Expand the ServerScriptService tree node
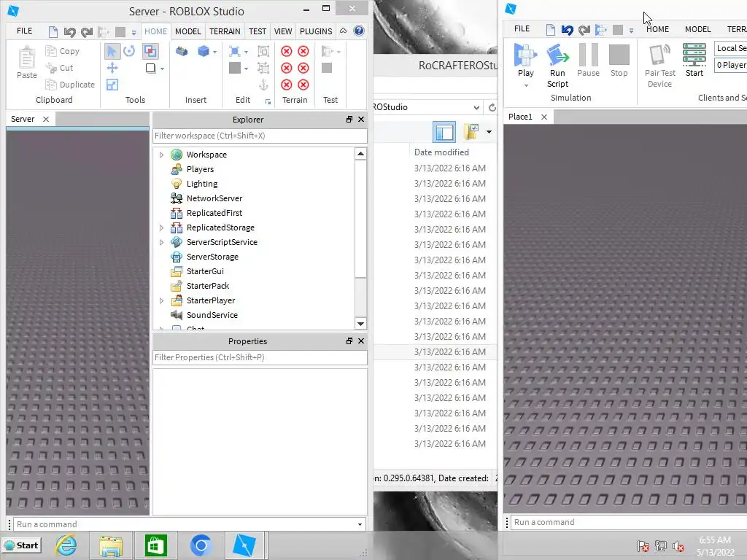747x560 pixels. [x=161, y=242]
